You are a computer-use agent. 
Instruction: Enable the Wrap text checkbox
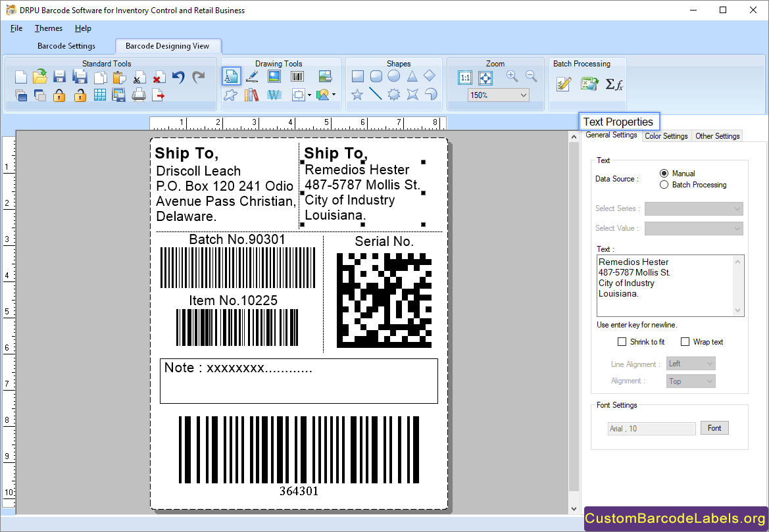(x=685, y=342)
